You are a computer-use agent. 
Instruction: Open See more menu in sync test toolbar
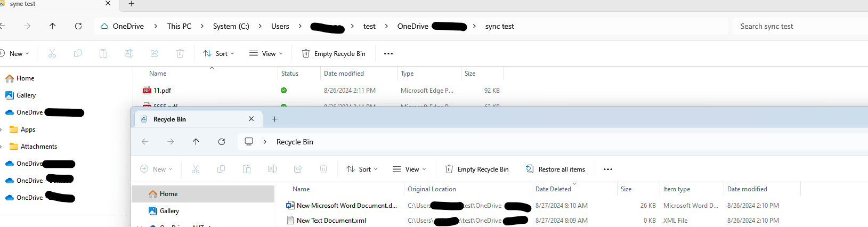tap(388, 53)
